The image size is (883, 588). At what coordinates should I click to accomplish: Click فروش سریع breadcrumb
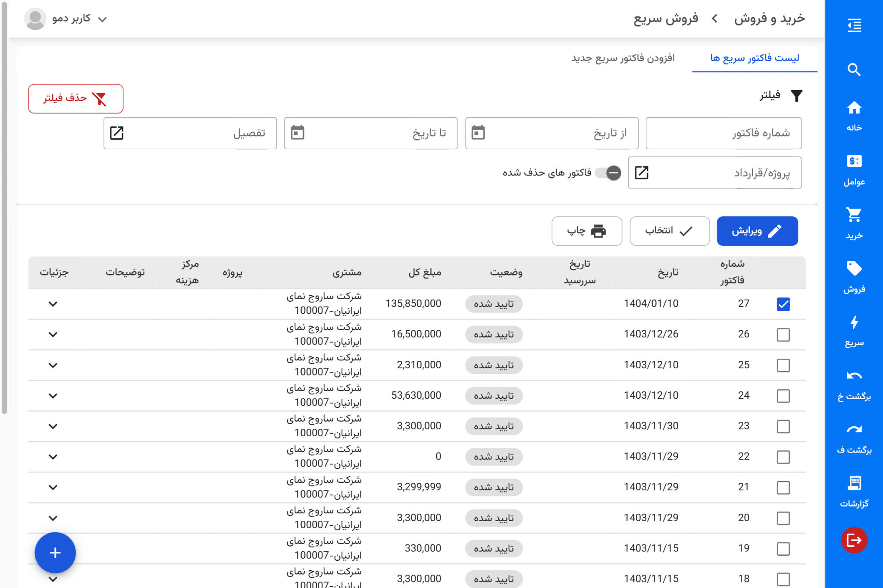tap(666, 18)
